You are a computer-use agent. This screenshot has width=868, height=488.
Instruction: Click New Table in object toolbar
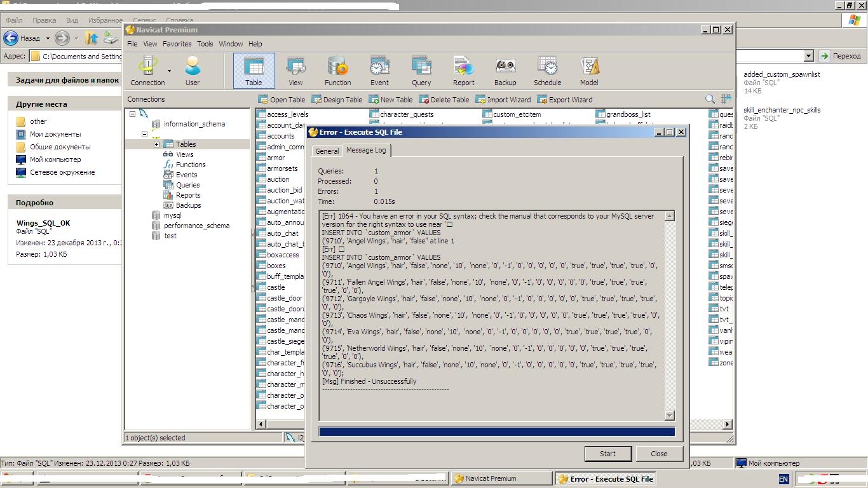[x=390, y=99]
